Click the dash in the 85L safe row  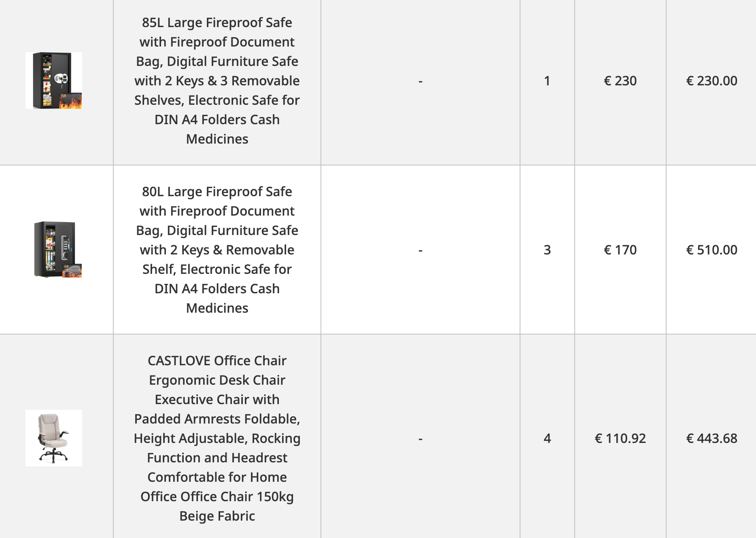(x=420, y=81)
